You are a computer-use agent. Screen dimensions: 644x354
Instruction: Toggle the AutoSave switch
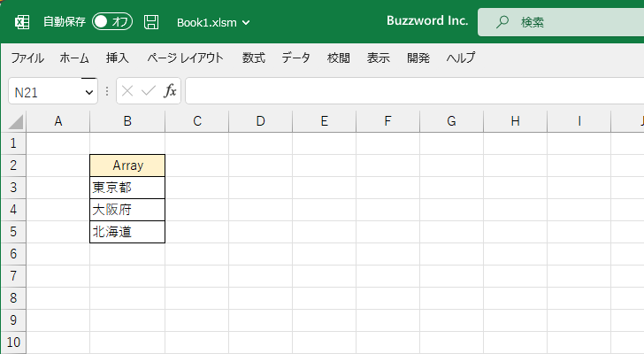[112, 22]
